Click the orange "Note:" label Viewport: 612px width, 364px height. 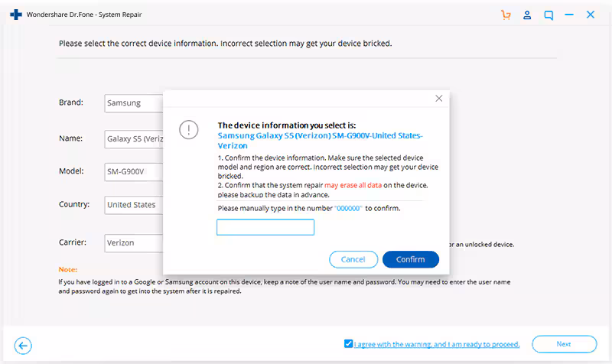[68, 269]
